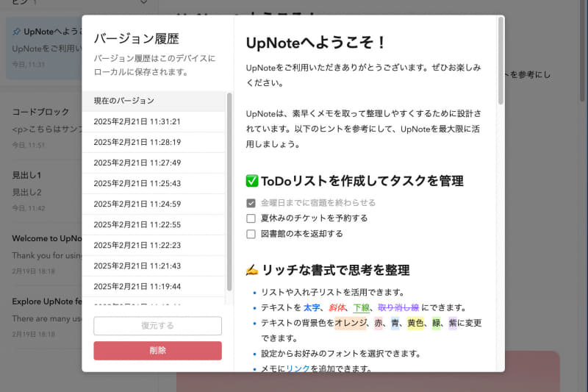
Task: Select version 2025年2月21日 11:22:55
Action: (x=154, y=225)
